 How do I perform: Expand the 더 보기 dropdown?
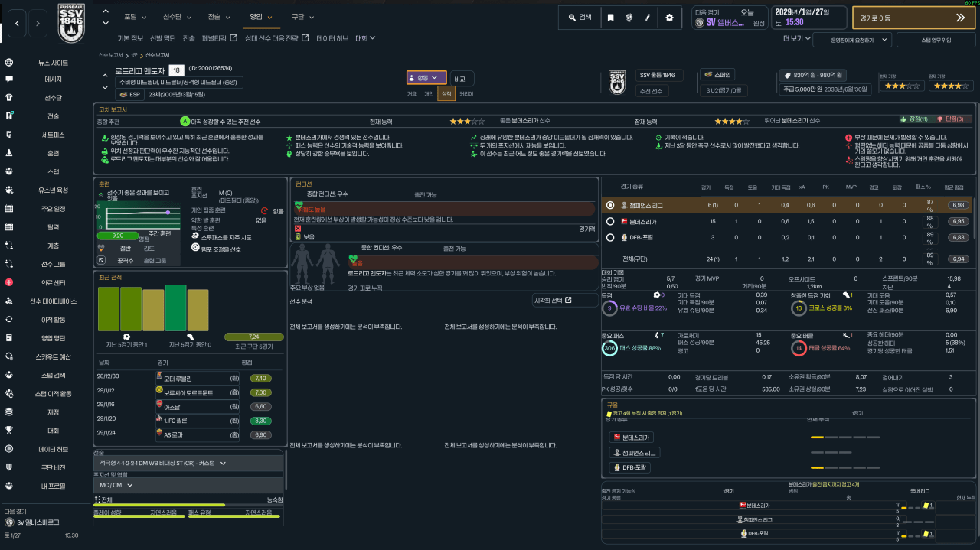(796, 38)
